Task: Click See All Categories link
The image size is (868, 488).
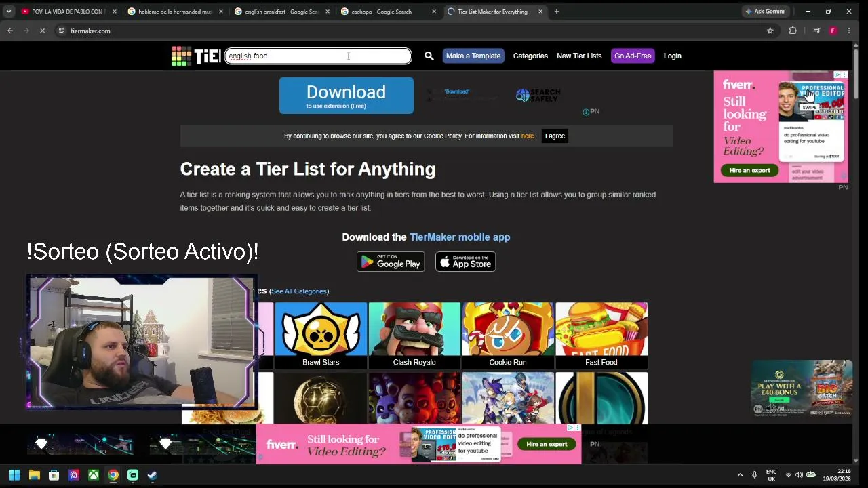Action: pos(299,291)
